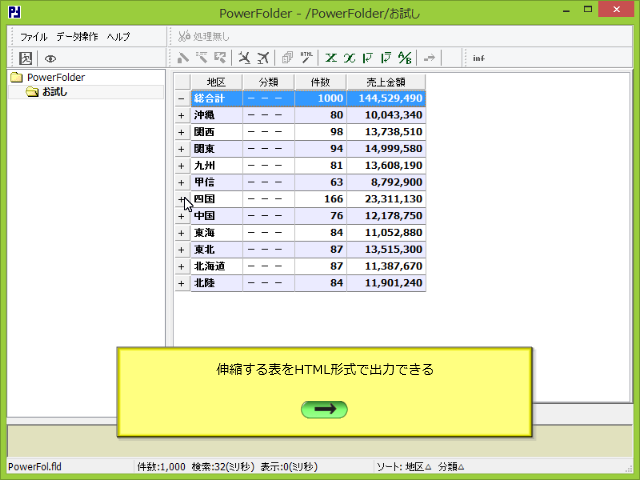
Task: Click the 関西 region cell
Action: pos(216,132)
